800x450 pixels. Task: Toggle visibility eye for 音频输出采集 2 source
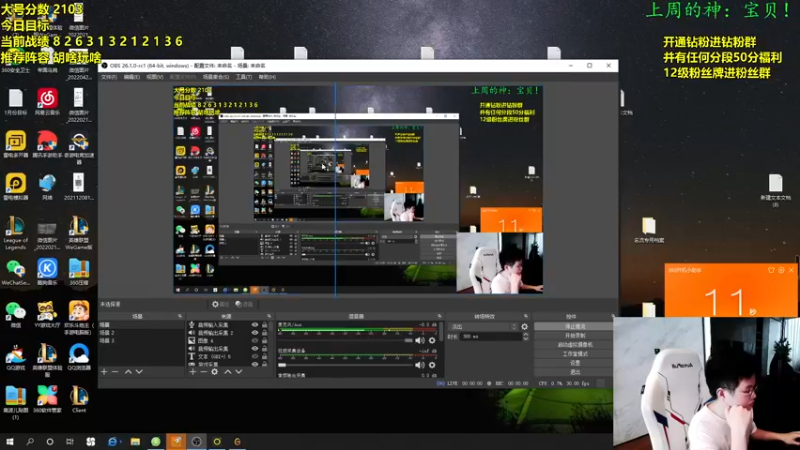click(255, 333)
